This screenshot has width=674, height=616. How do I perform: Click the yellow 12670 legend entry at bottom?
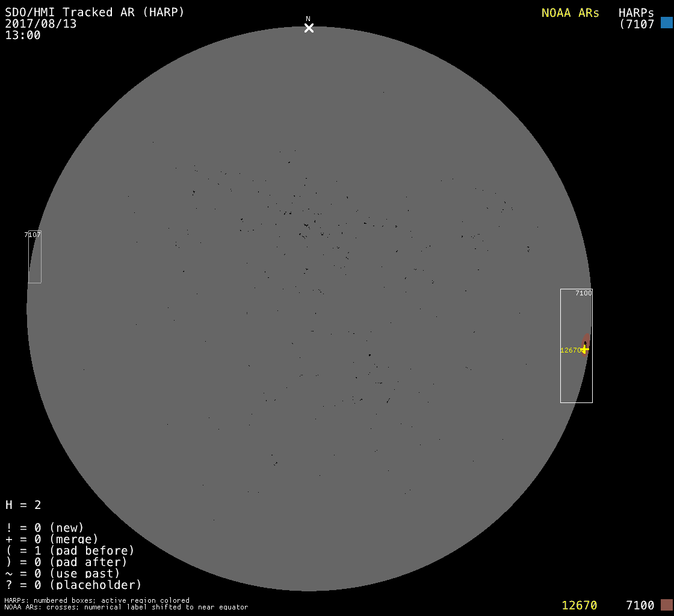[x=579, y=605]
